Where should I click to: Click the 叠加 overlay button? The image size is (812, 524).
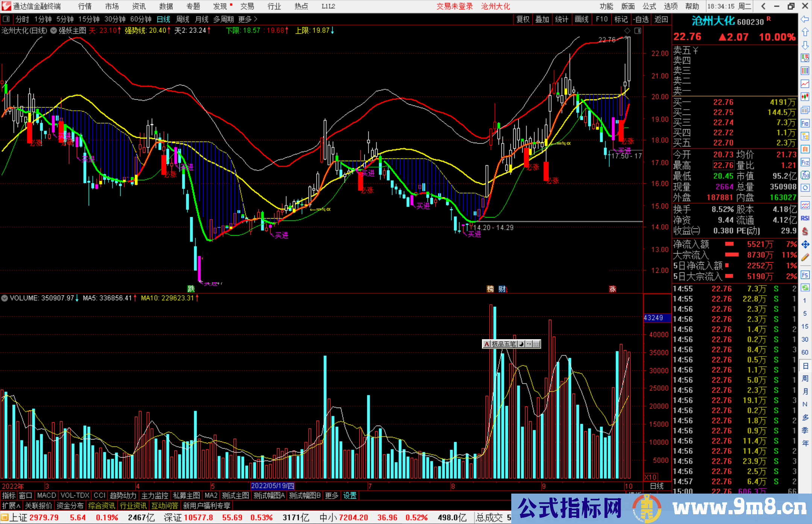click(x=542, y=19)
